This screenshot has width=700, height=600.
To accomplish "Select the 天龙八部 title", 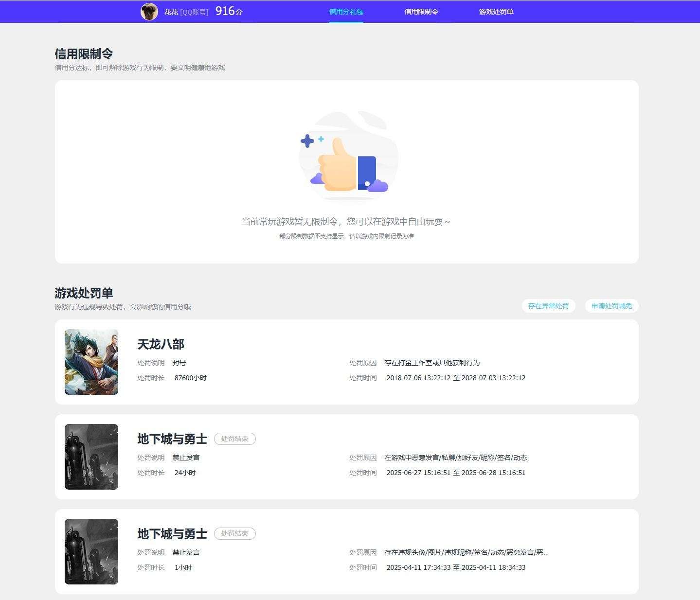I will 161,344.
